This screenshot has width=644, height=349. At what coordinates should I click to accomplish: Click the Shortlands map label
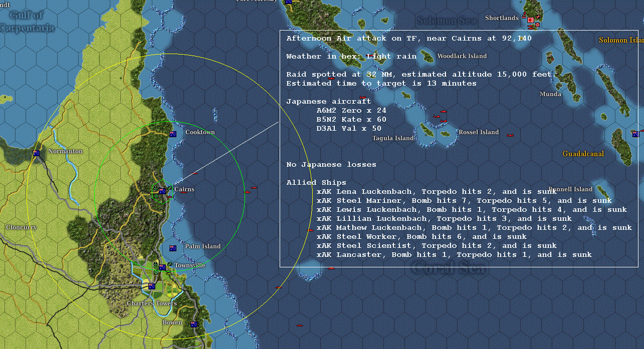coord(502,18)
